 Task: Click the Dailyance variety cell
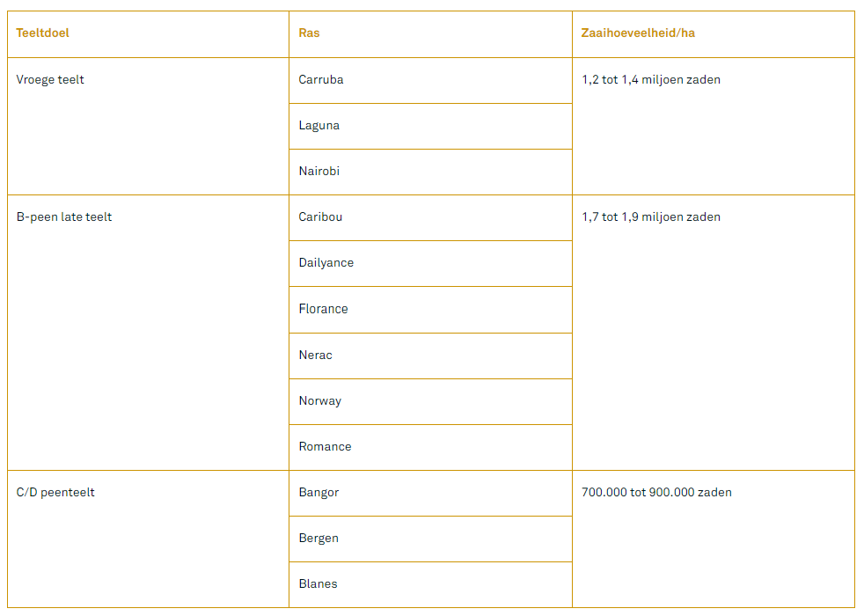326,263
